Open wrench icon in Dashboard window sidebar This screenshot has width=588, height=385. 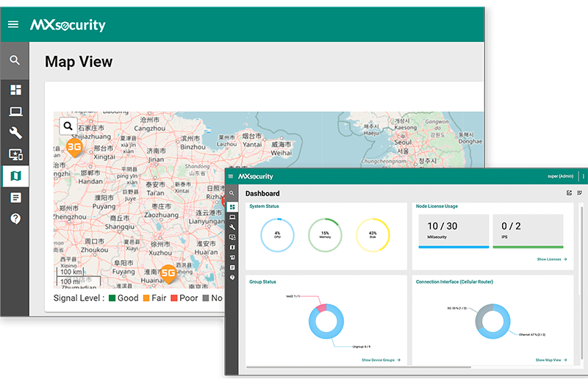[232, 227]
